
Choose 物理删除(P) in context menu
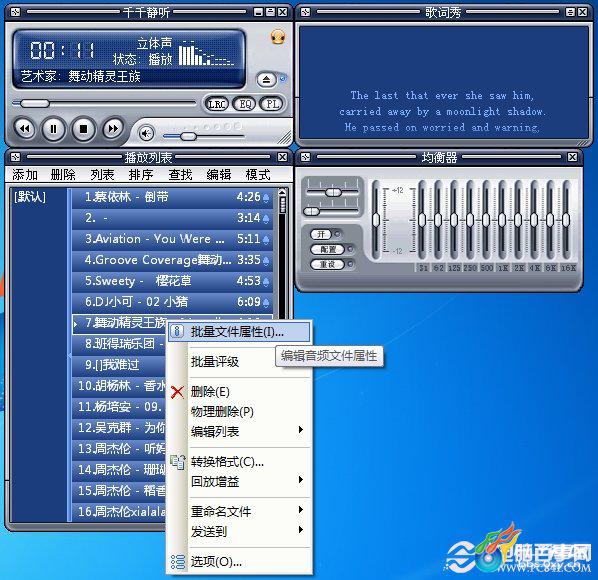(x=240, y=411)
